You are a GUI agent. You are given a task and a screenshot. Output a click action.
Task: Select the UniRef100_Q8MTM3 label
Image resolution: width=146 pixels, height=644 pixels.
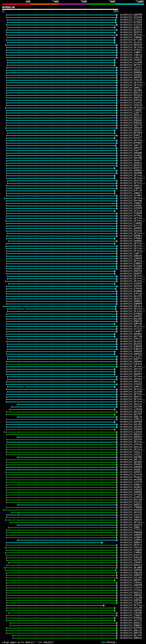tap(131, 98)
